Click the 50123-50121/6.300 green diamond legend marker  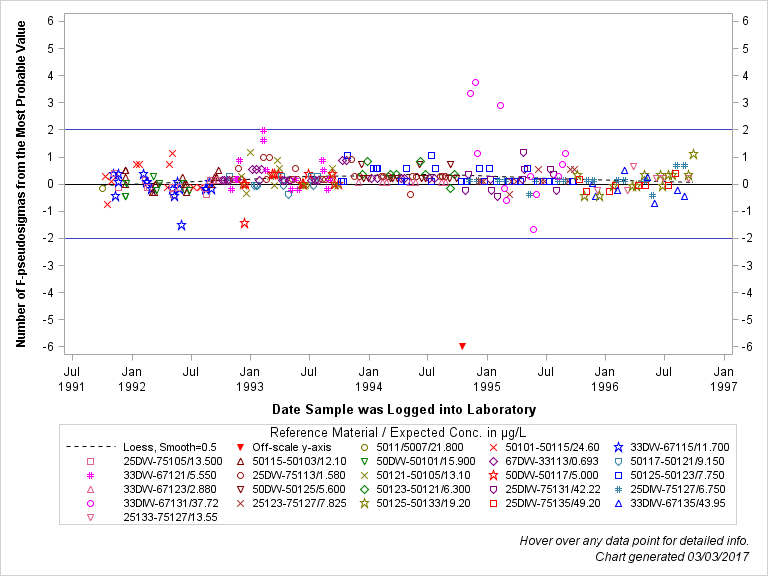(364, 489)
